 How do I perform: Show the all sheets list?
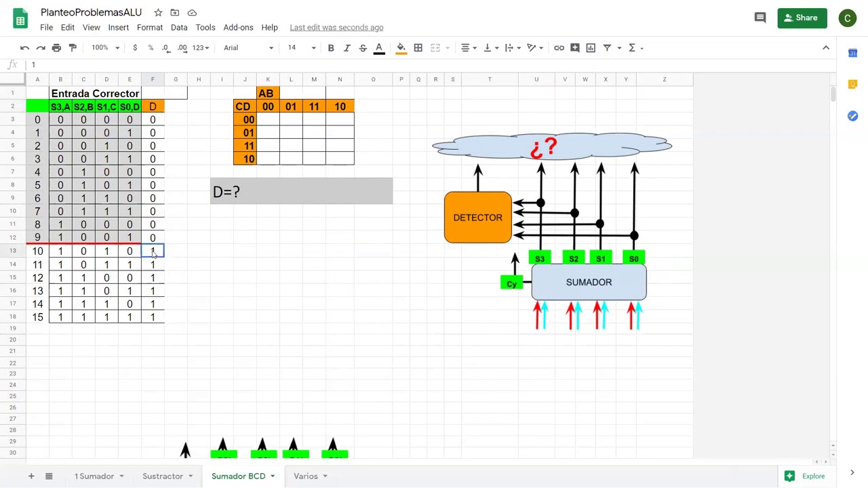point(49,476)
